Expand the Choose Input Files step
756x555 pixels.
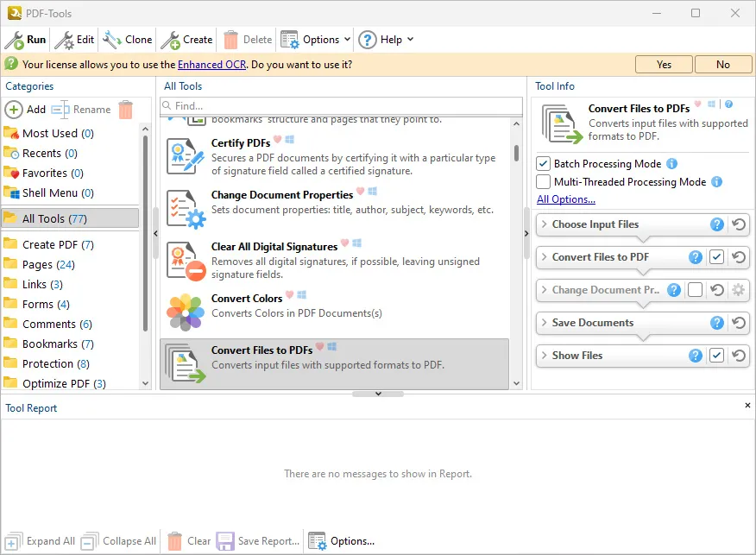(544, 224)
